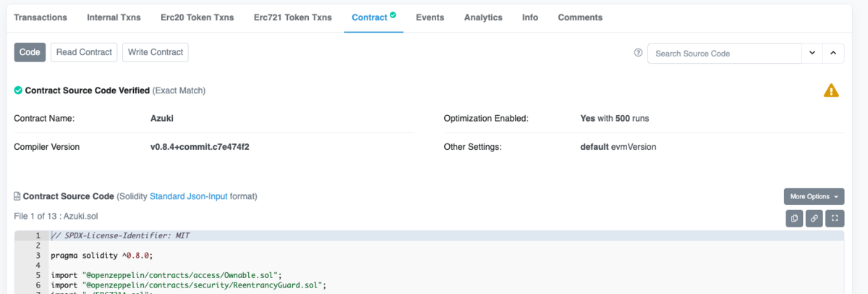Click the Optimization Enabled label
868x294 pixels.
pos(486,118)
